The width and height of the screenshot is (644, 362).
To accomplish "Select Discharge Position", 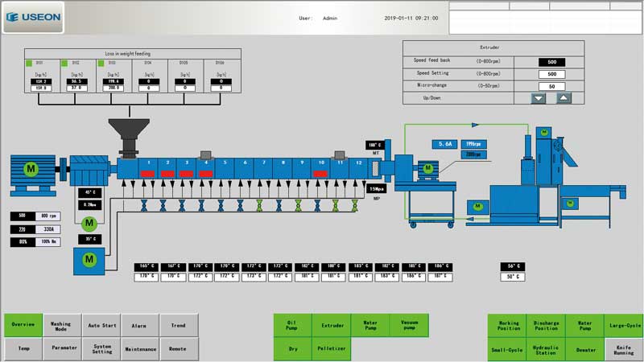I will (x=547, y=326).
